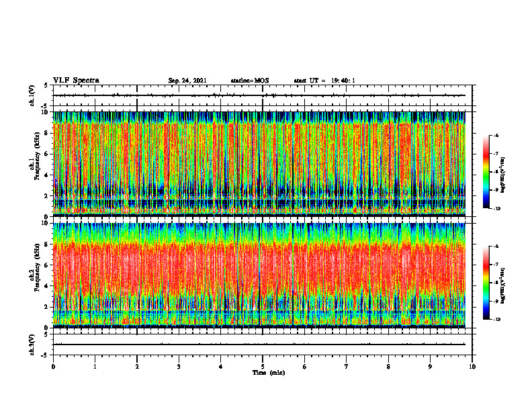
Task: Click the ch.2 color scale log(PSD) unit label
Action: (x=503, y=285)
